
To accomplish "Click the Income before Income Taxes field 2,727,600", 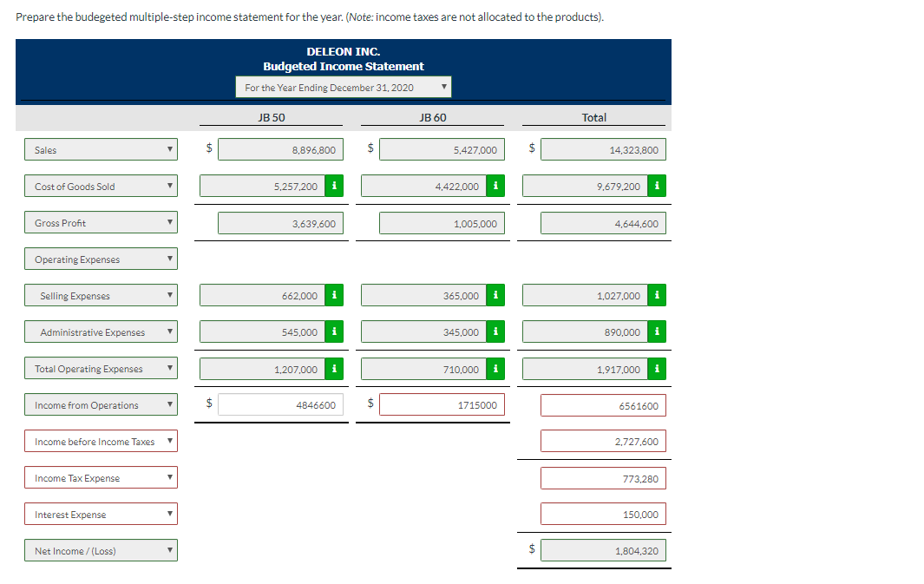I will [x=604, y=442].
